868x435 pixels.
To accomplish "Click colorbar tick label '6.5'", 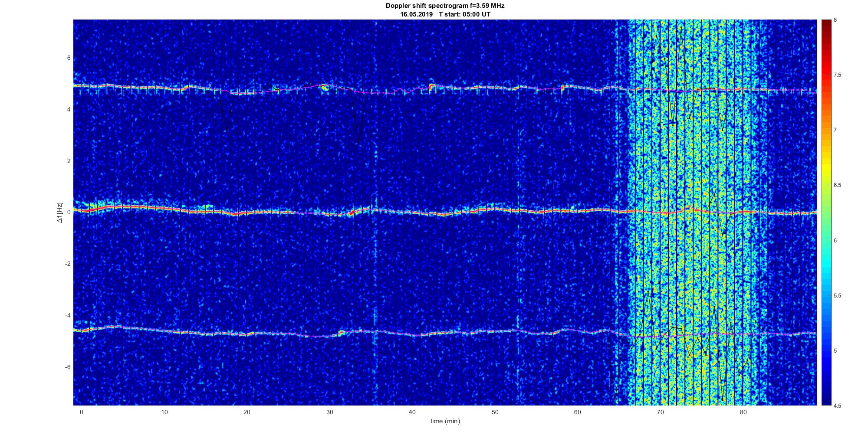I will click(838, 185).
